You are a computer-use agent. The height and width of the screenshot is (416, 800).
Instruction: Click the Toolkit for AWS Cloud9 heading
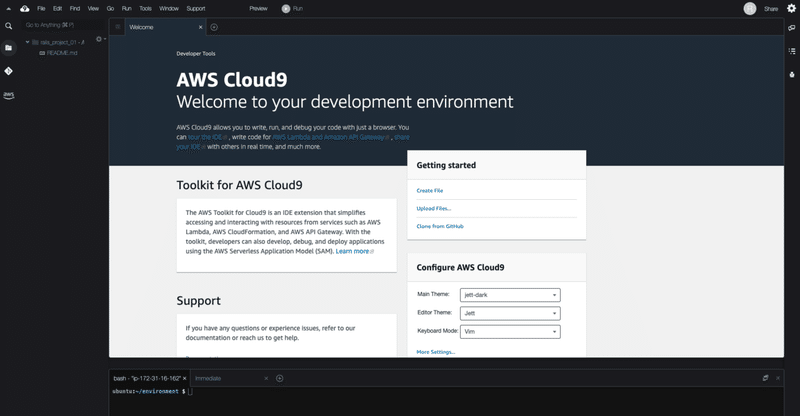[x=239, y=185]
